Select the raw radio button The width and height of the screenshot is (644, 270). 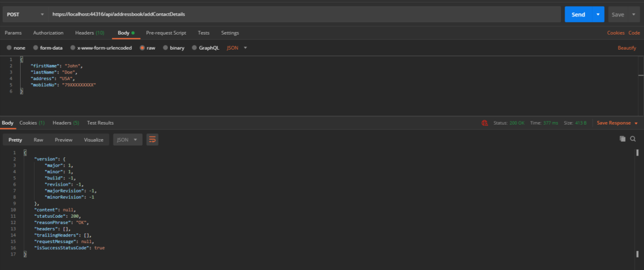[x=143, y=48]
